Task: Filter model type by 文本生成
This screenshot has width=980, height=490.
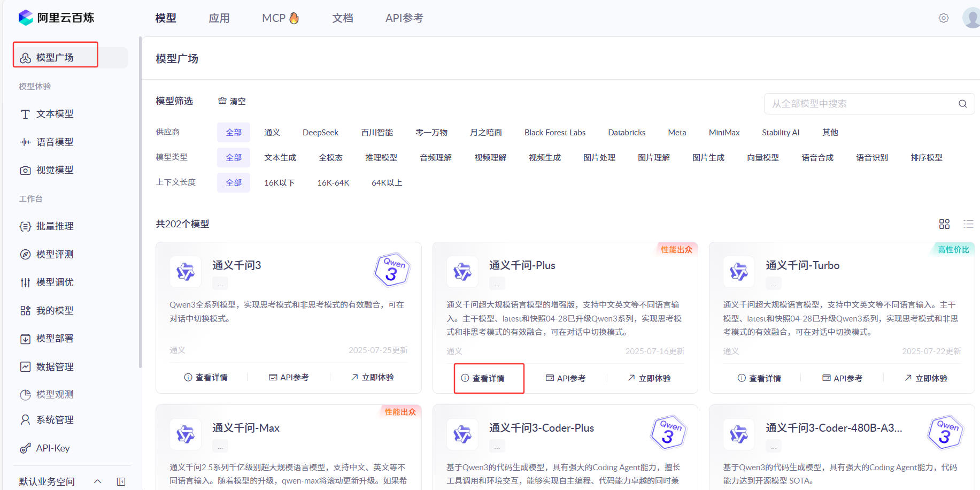Action: (x=280, y=158)
